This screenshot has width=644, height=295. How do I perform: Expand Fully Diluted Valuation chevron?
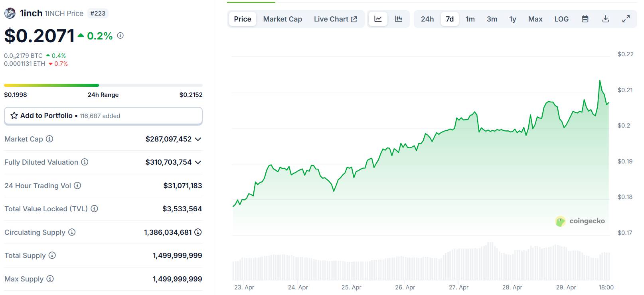198,162
